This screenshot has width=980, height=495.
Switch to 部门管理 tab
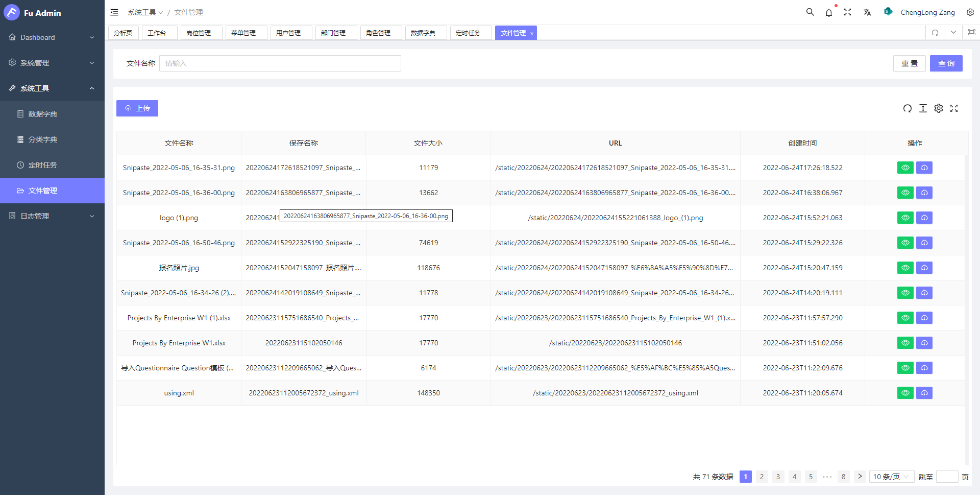click(x=336, y=33)
